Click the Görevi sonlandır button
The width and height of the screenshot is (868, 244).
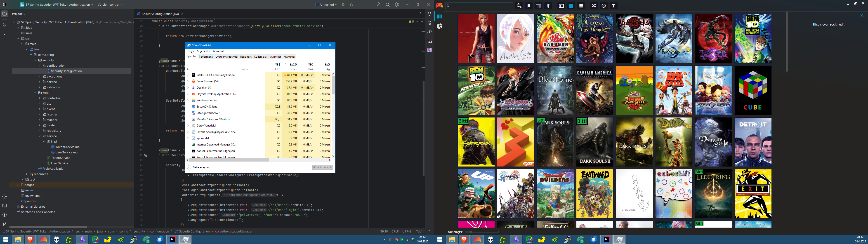(x=323, y=167)
